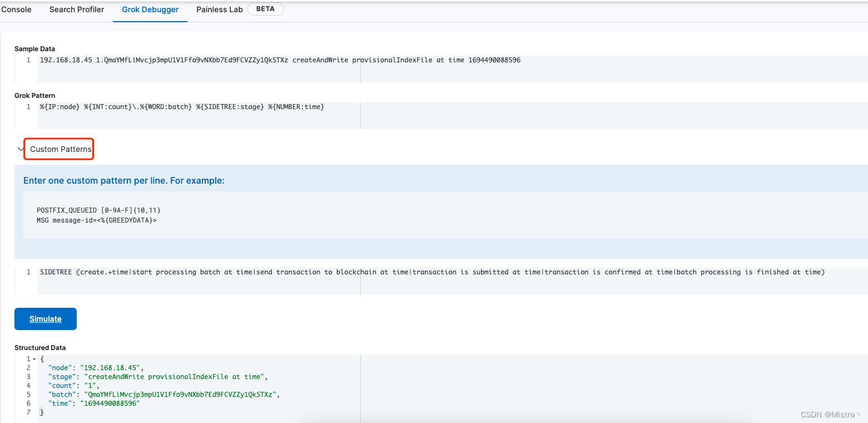Click the Custom Patterns header label
Screen dimensions: 868x423
(61, 149)
